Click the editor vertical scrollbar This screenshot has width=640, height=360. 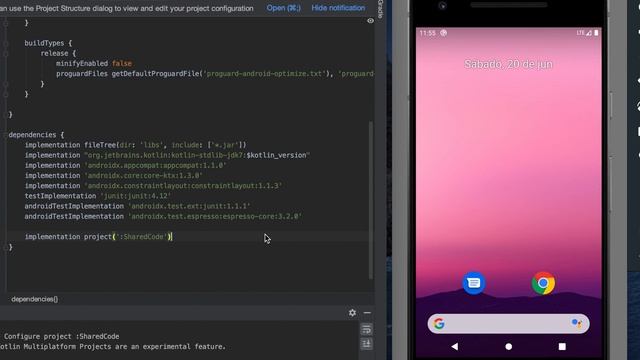click(371, 200)
